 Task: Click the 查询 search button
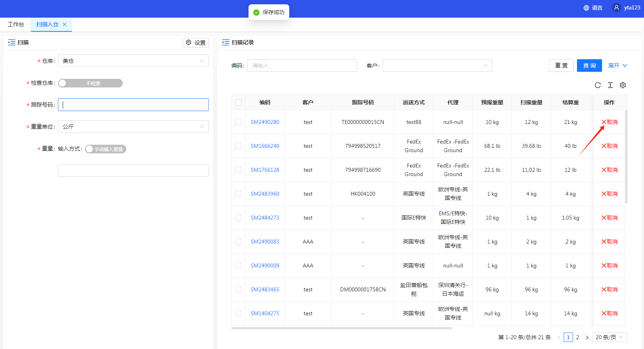pos(589,65)
